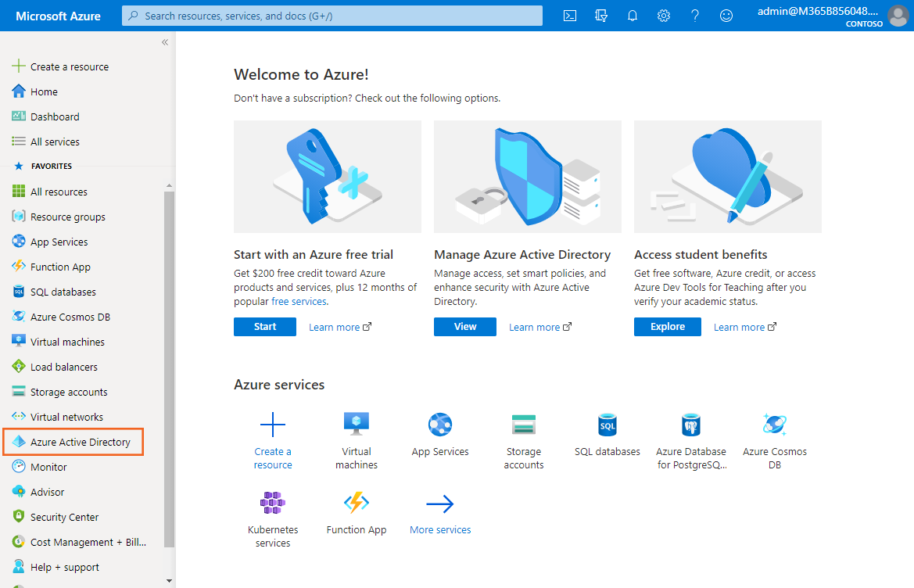The height and width of the screenshot is (588, 914).
Task: Click the Storage accounts service icon
Action: pos(523,425)
